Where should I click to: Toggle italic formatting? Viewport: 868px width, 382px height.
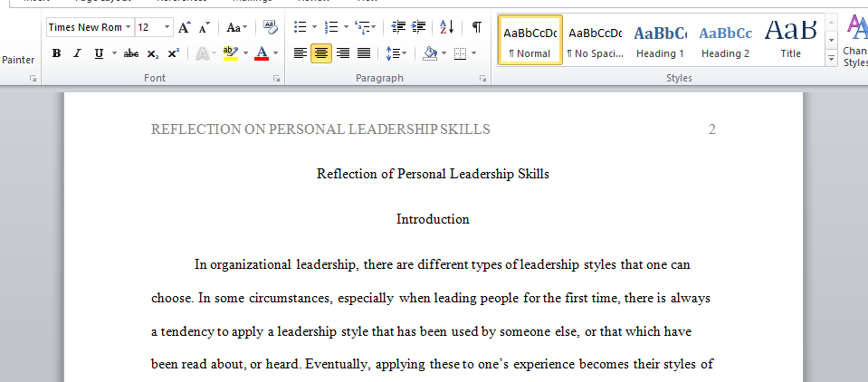point(77,53)
